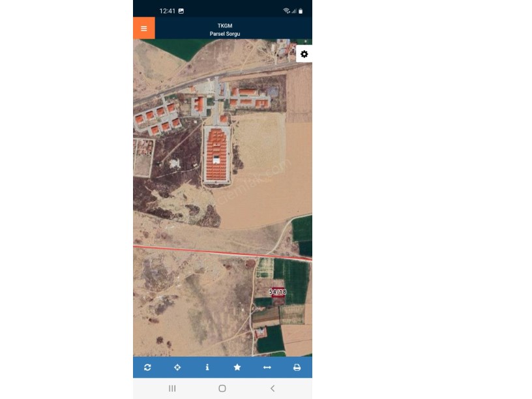Tap the battery status icon

pyautogui.click(x=301, y=11)
